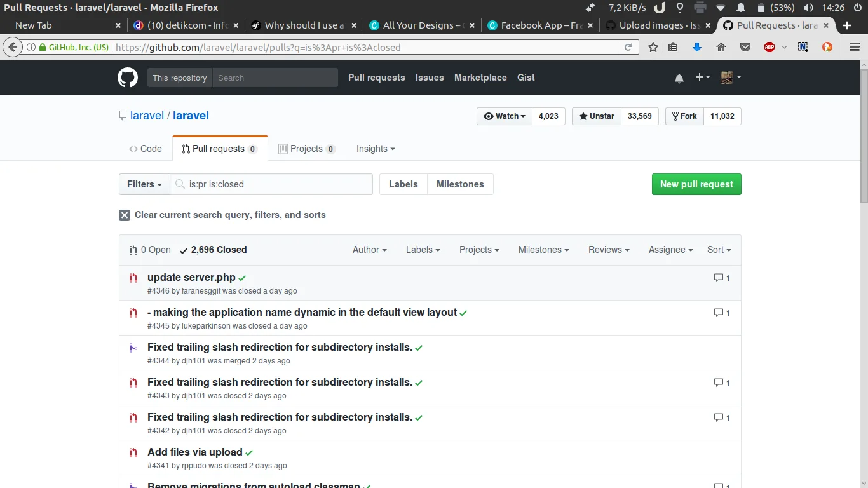
Task: Select the Pull requests repository tab
Action: [x=219, y=149]
